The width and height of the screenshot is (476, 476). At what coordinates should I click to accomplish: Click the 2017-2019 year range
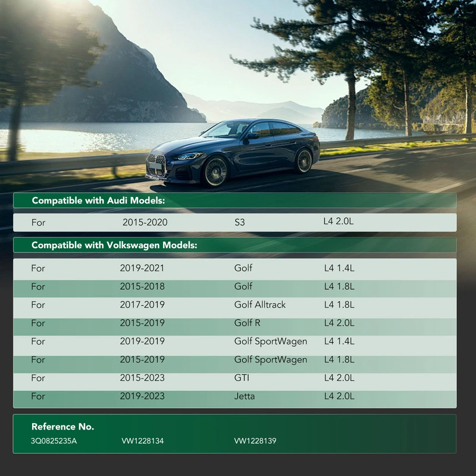142,305
